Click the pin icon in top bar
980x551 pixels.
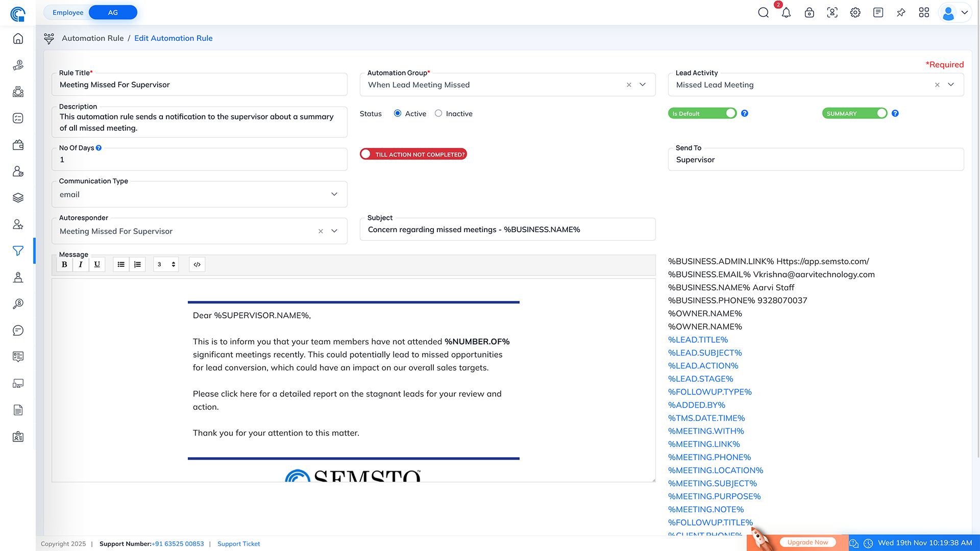click(x=901, y=13)
